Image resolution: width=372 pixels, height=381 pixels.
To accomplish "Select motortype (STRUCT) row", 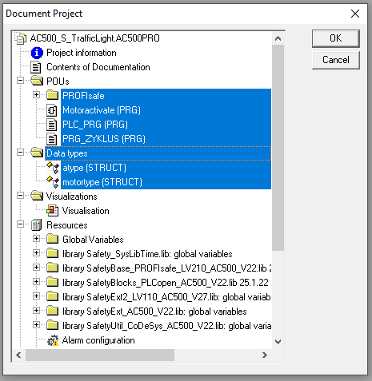I will [166, 182].
